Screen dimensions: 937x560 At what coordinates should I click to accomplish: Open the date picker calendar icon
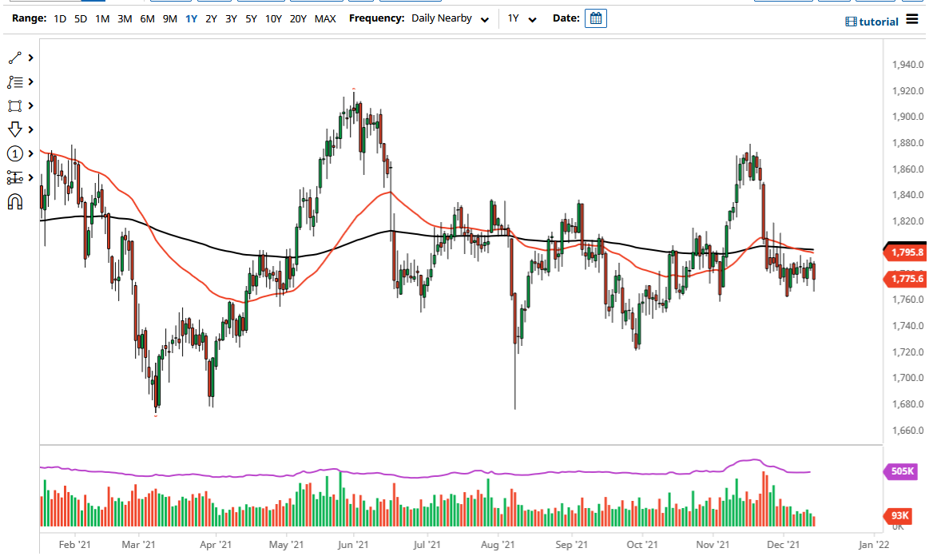(x=596, y=18)
